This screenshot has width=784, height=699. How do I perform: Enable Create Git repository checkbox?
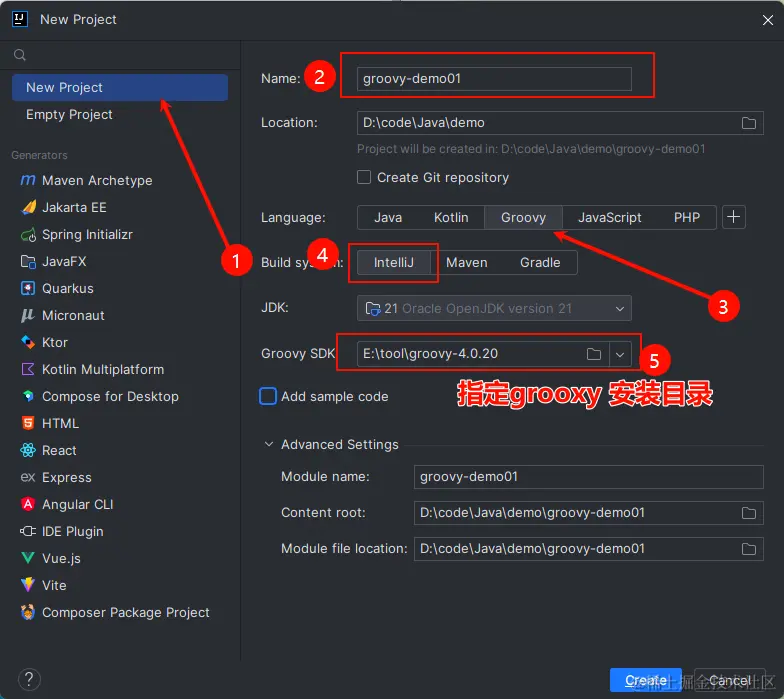(x=364, y=177)
